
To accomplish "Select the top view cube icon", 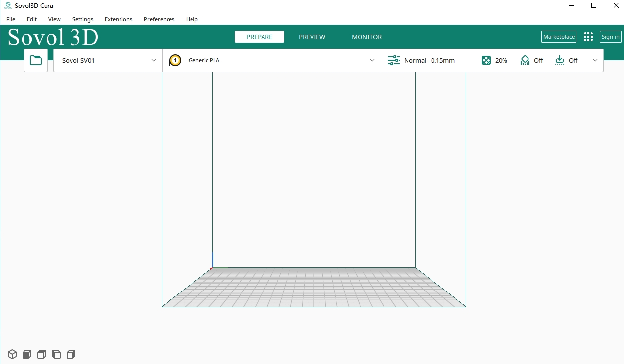I will click(x=42, y=354).
